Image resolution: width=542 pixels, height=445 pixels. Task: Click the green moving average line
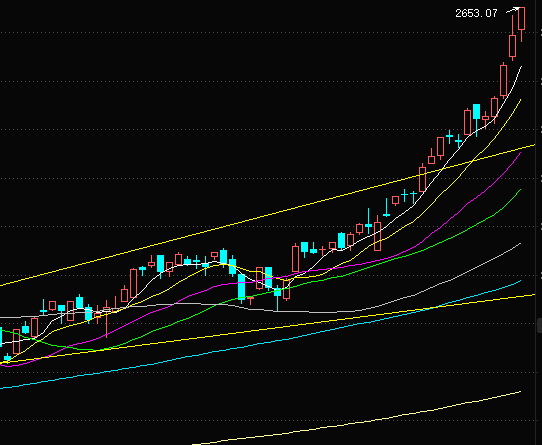point(449,239)
